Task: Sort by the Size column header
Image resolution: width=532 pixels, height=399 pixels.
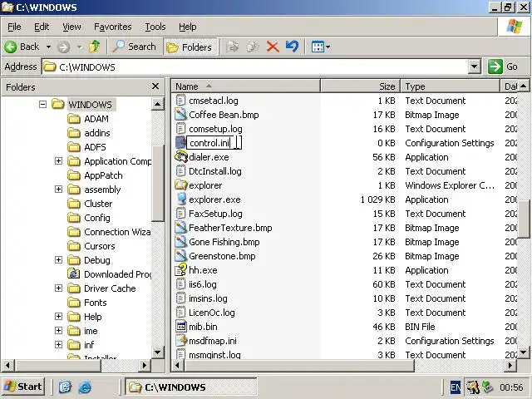Action: (x=360, y=86)
